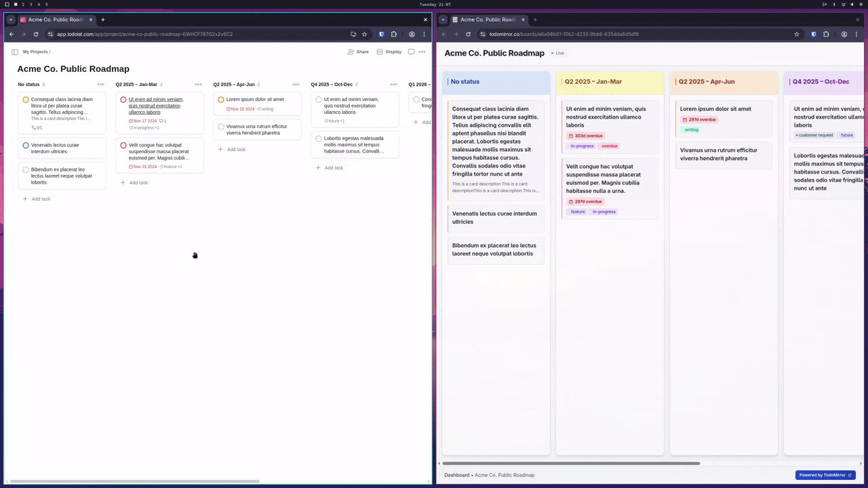868x488 pixels.
Task: Close the Todoist browser tab
Action: click(90, 20)
